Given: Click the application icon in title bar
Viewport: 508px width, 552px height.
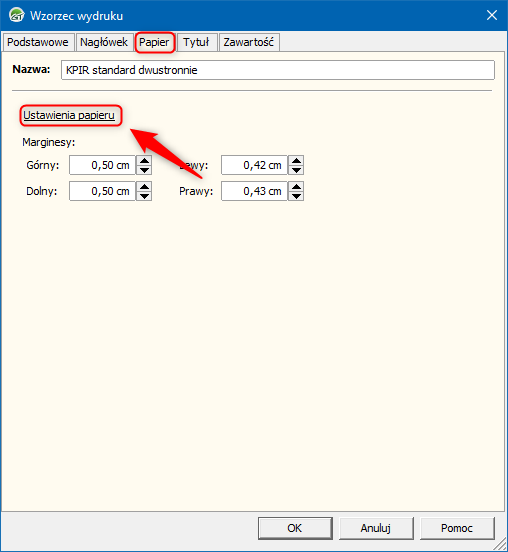Looking at the screenshot, I should [x=16, y=15].
